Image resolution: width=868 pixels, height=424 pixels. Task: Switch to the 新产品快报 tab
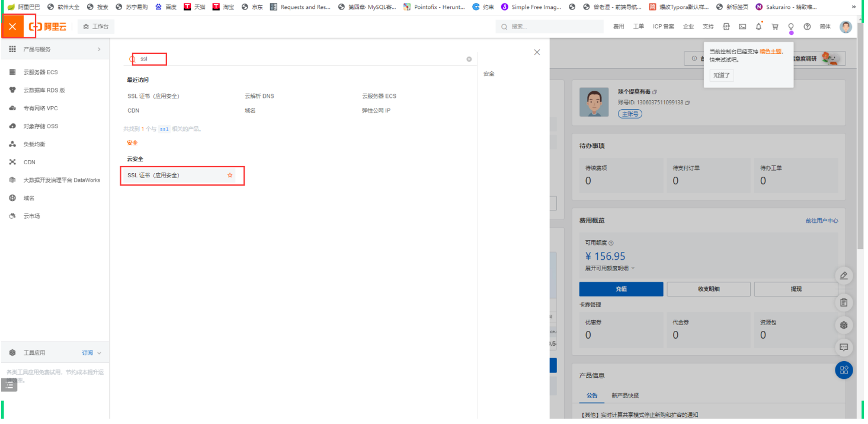click(625, 396)
